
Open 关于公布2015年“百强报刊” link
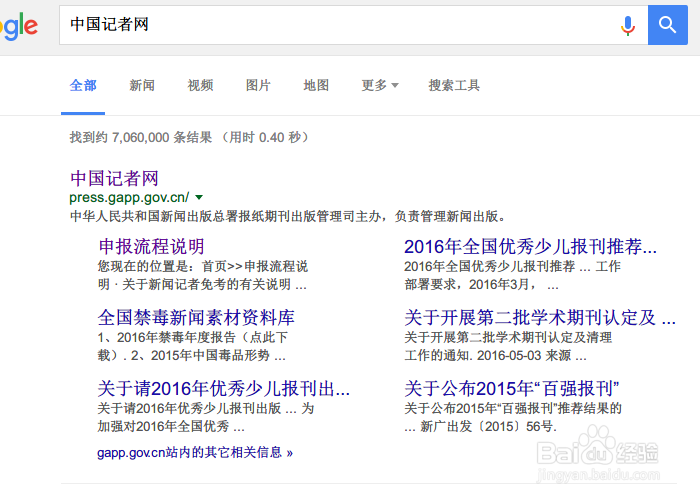point(512,388)
